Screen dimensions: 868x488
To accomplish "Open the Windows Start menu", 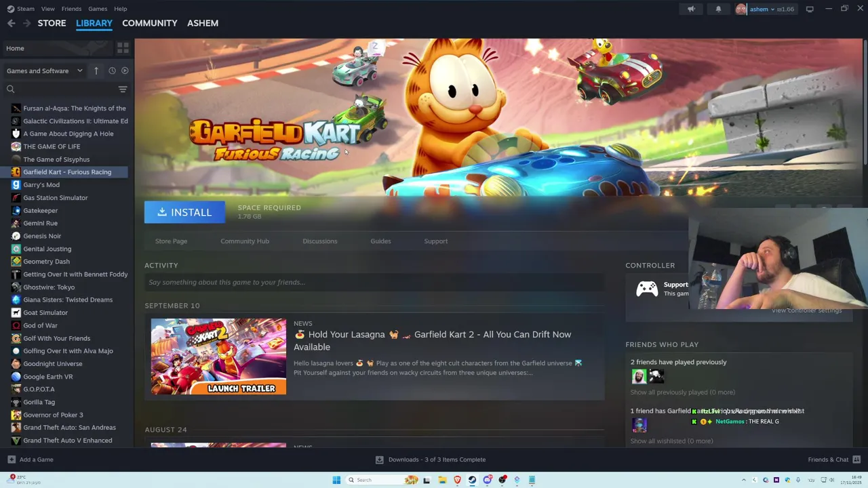I will 336,480.
